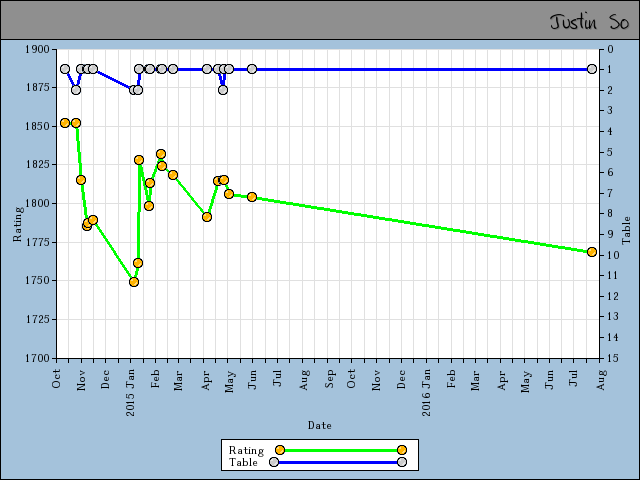Click the right orange marker in legend
640x480 pixels.
(x=402, y=450)
